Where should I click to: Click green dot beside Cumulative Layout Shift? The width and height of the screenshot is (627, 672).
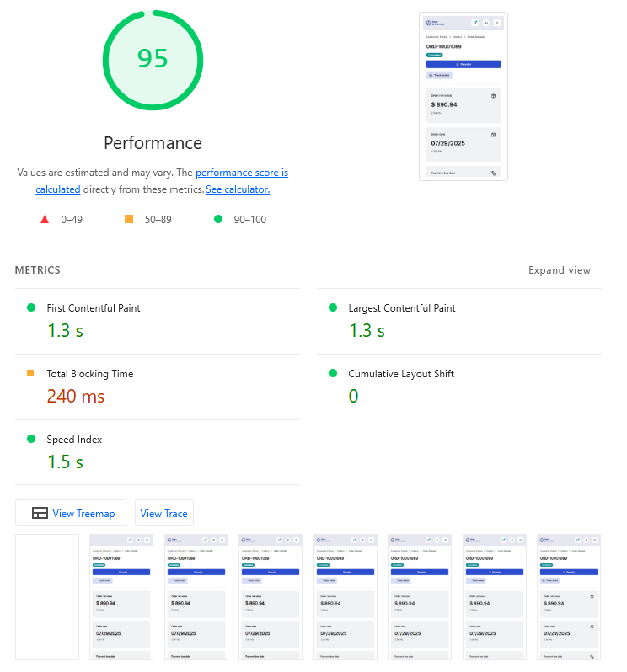[x=333, y=374]
